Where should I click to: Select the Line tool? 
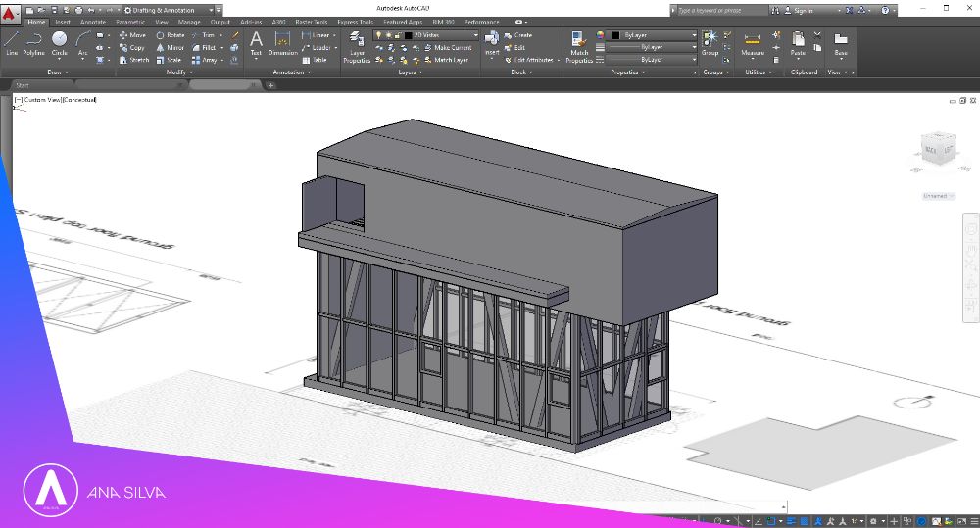coord(11,44)
